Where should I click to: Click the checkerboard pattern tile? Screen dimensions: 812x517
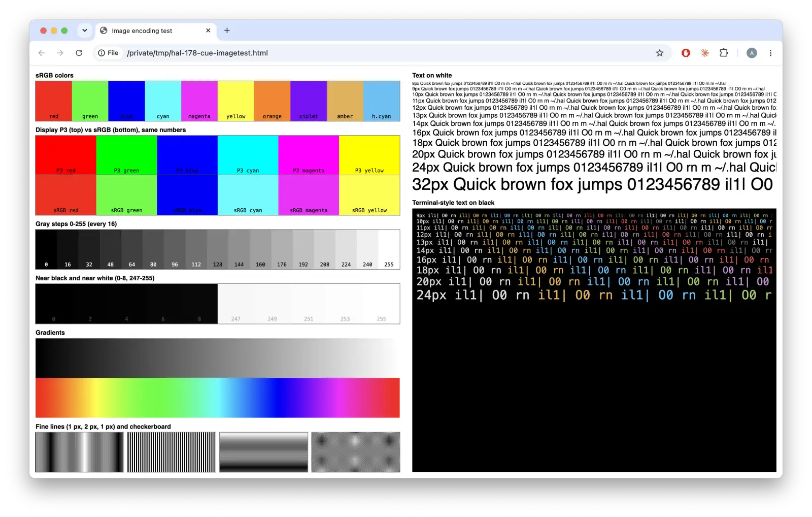click(x=356, y=452)
